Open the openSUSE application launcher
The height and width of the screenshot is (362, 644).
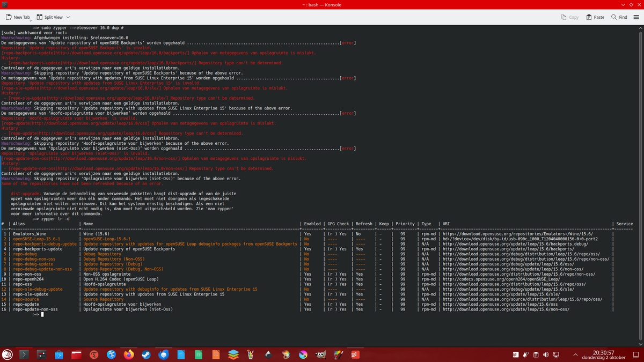coord(8,354)
